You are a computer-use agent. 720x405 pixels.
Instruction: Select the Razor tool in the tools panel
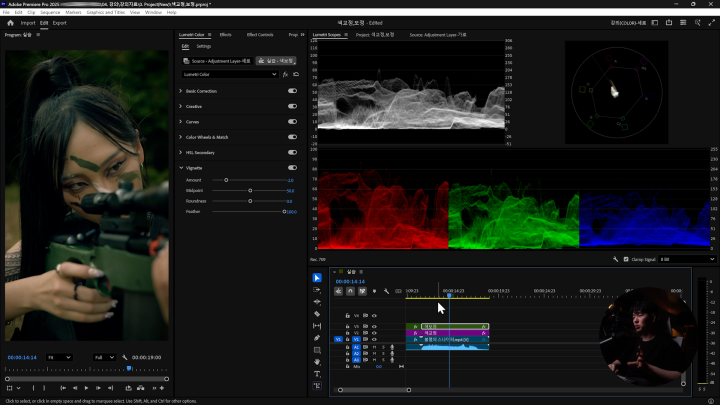pyautogui.click(x=317, y=314)
